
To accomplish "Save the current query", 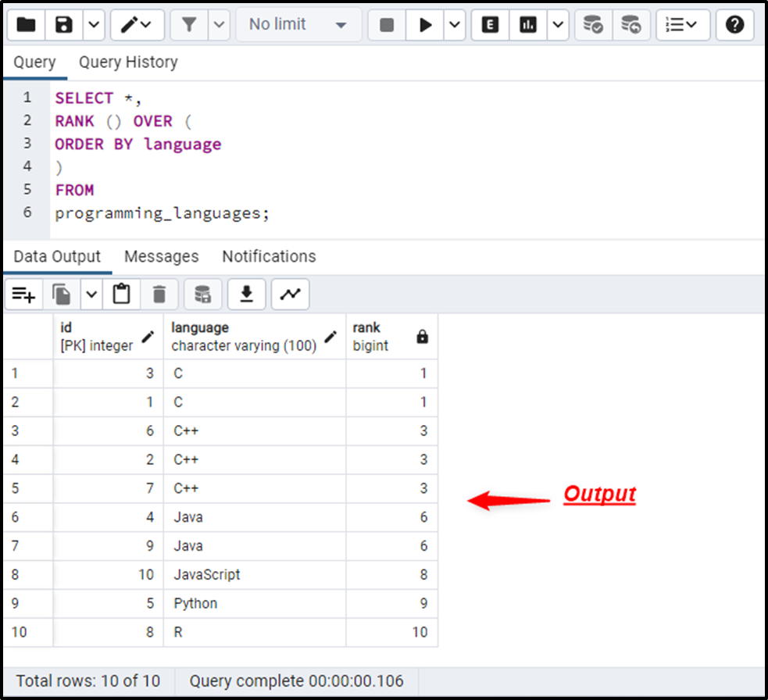I will [63, 24].
